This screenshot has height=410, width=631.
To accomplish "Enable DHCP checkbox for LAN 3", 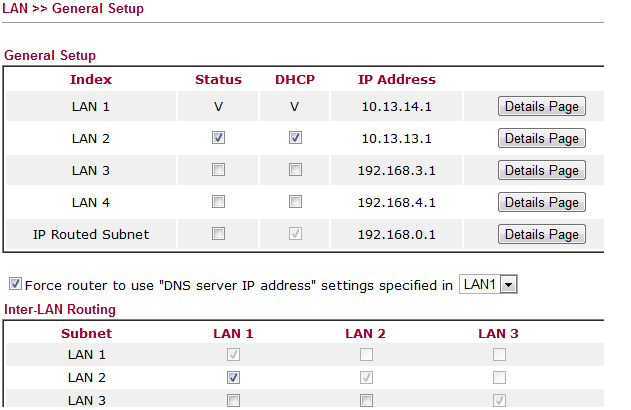I will point(295,170).
